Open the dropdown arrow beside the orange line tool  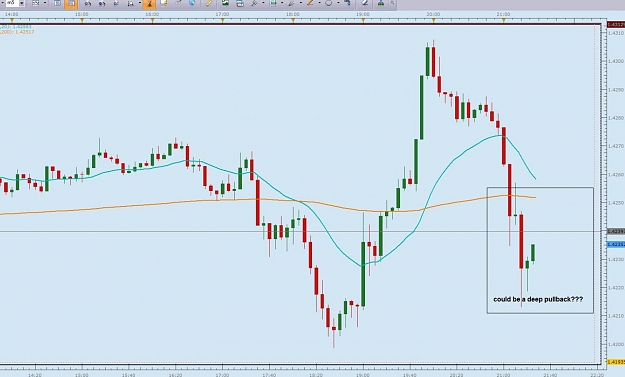[319, 3]
